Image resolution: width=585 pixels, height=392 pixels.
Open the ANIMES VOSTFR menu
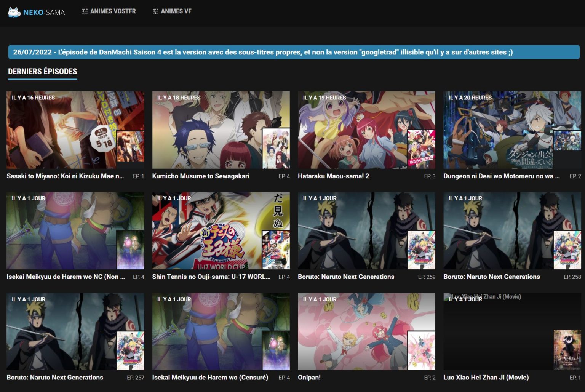point(113,11)
